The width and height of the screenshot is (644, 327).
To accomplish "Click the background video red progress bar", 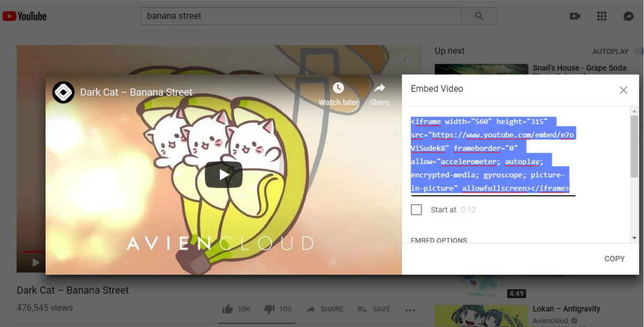I will click(x=34, y=251).
